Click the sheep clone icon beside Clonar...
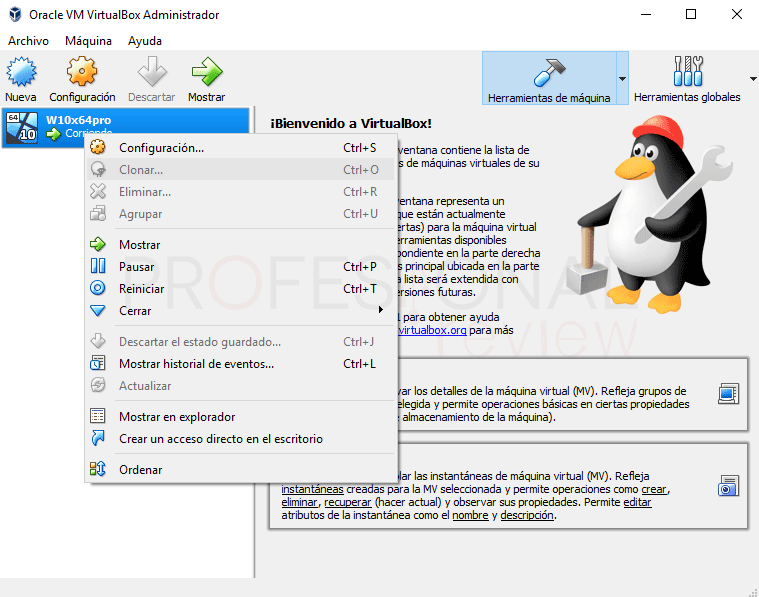Image resolution: width=759 pixels, height=597 pixels. click(x=98, y=169)
